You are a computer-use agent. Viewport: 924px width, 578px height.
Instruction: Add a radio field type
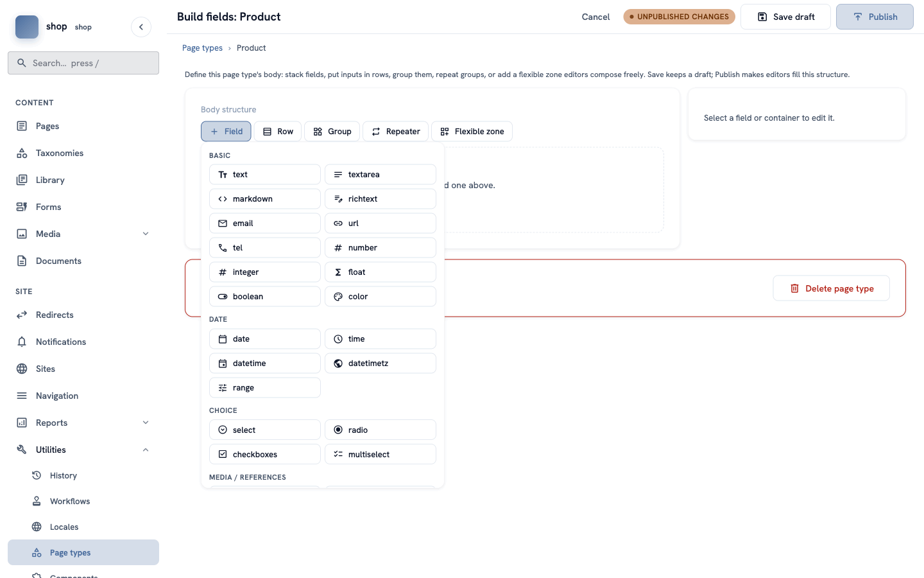381,430
